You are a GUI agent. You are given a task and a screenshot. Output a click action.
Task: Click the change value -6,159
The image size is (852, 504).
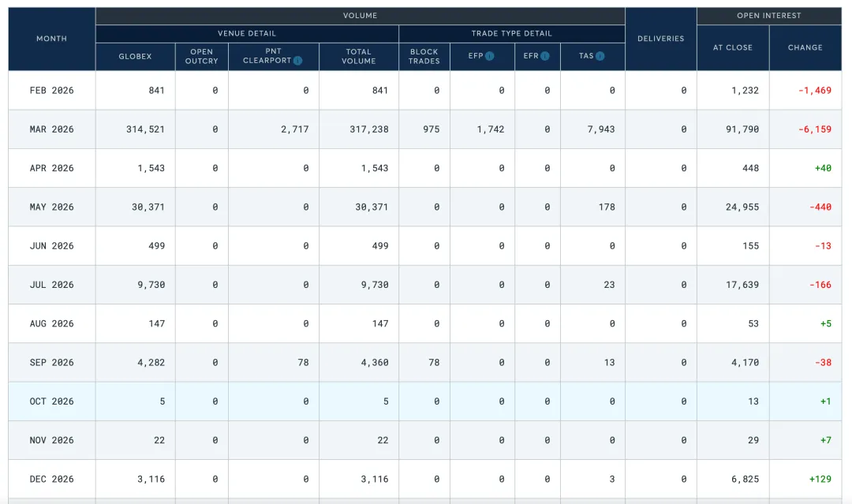814,129
